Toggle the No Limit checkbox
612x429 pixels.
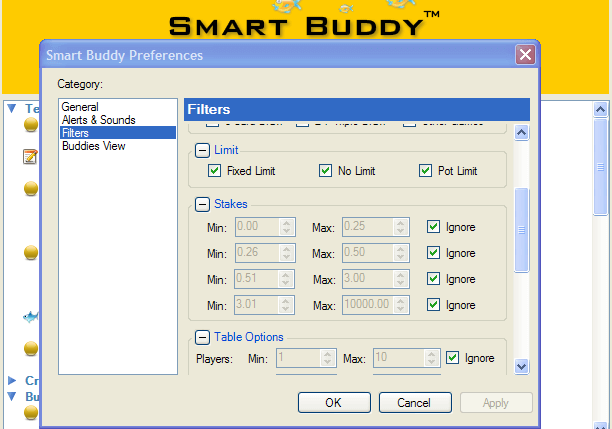(325, 171)
